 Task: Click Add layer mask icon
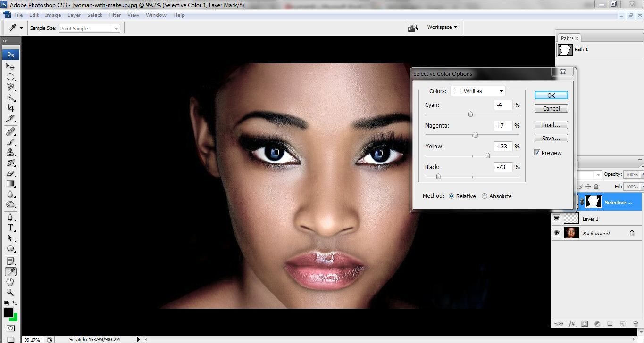pyautogui.click(x=585, y=324)
